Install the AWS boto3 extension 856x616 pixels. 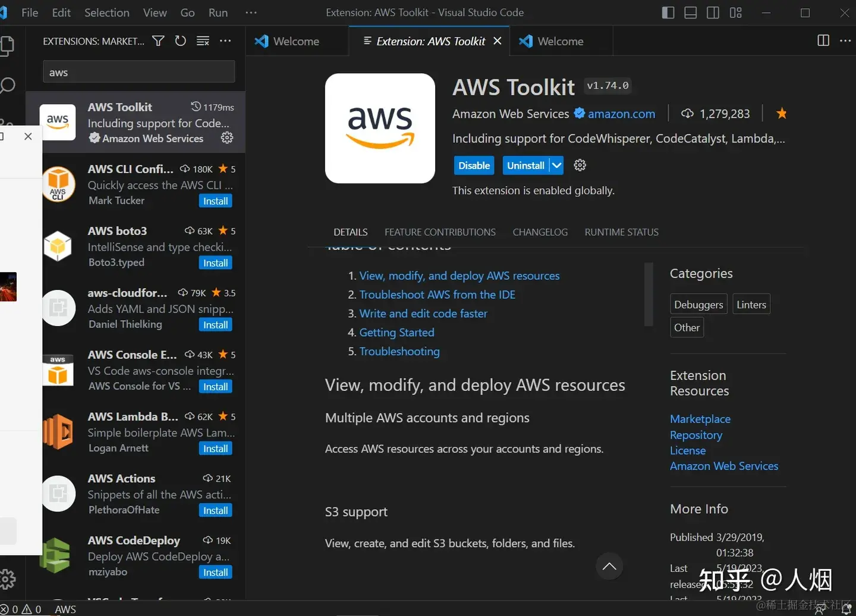pos(215,263)
